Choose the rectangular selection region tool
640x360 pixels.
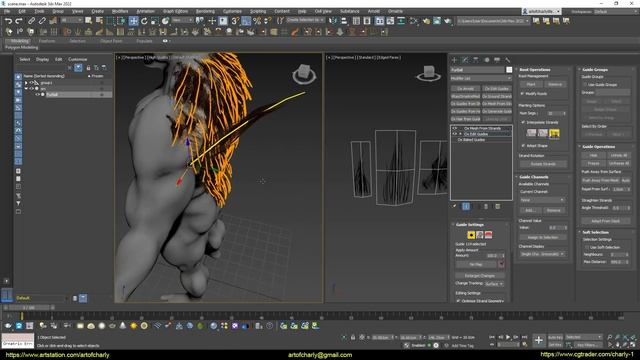(110, 21)
